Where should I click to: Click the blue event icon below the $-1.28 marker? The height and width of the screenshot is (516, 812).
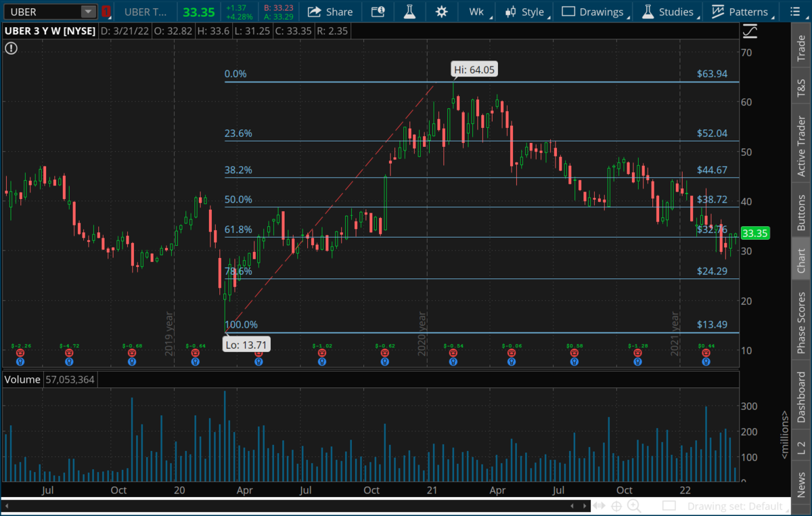[637, 362]
